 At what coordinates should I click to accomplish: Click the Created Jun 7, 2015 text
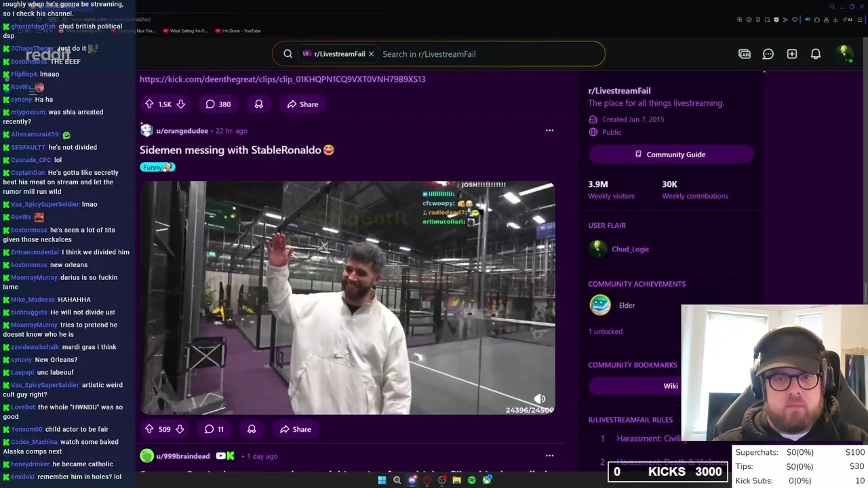click(633, 119)
